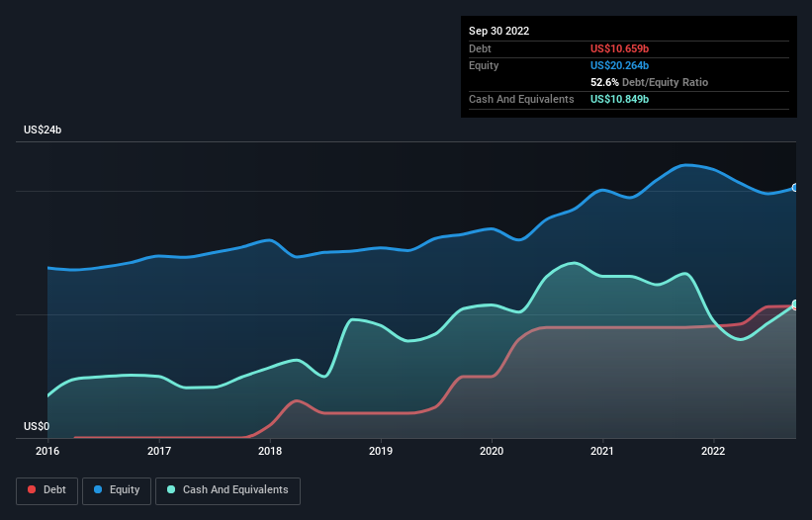The height and width of the screenshot is (520, 812).
Task: Click Cash endpoint marker at chart edge
Action: point(795,303)
